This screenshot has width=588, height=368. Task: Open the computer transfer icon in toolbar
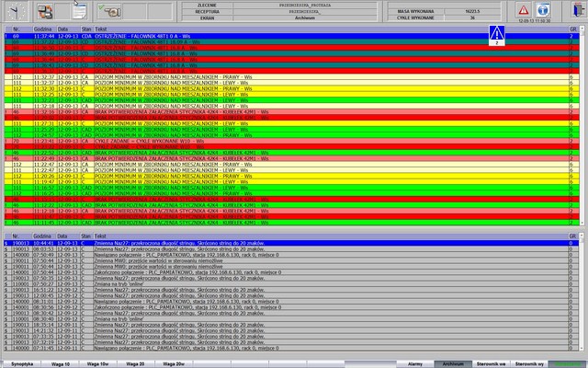pyautogui.click(x=45, y=11)
